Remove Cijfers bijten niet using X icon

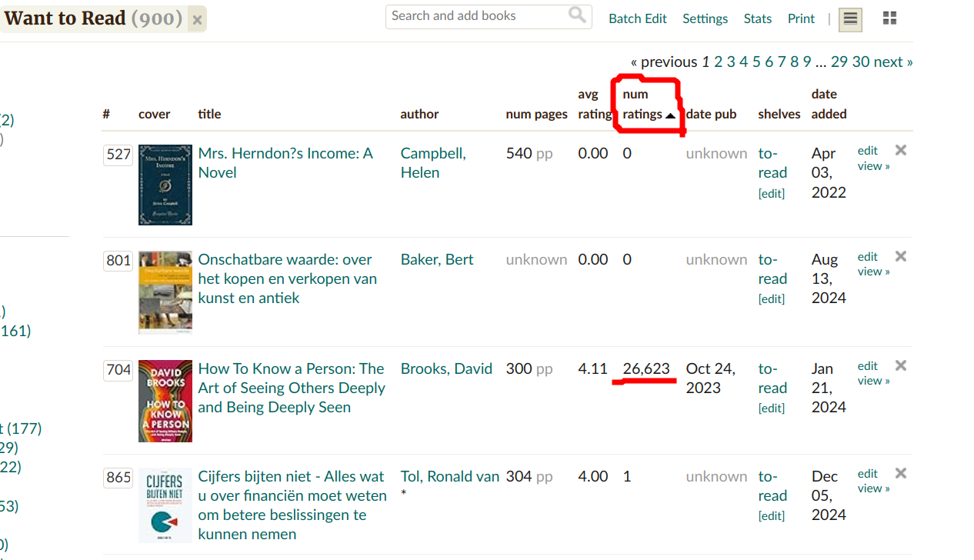click(901, 473)
